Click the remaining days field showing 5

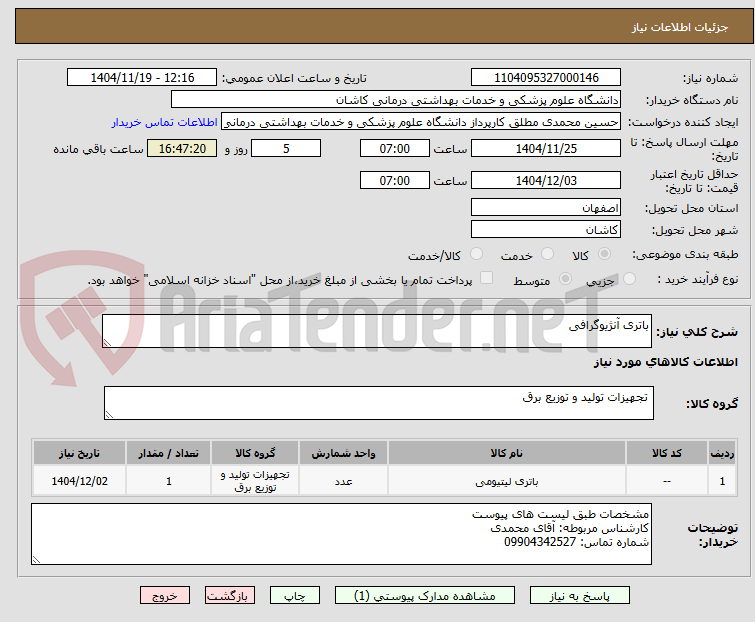[286, 148]
